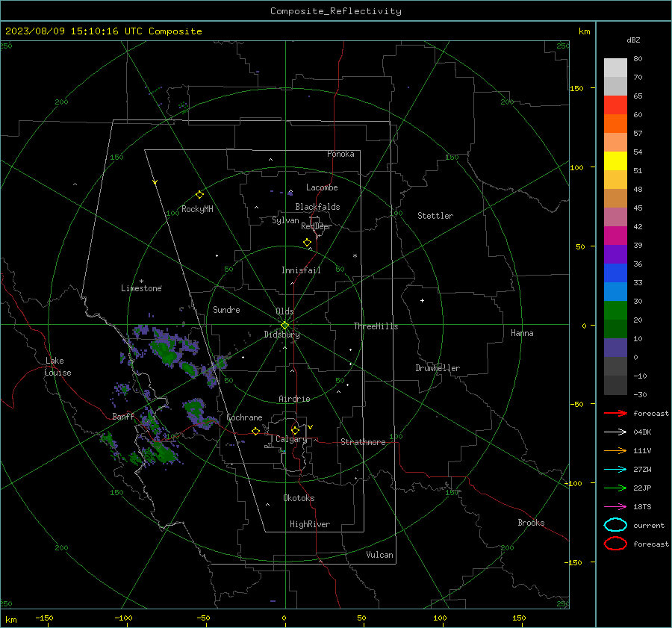This screenshot has width=672, height=628.
Task: Click the orange 111V arrow in legend
Action: click(615, 450)
